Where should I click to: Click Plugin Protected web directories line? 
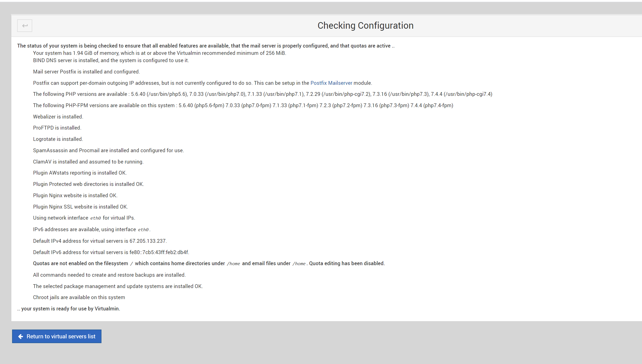tap(89, 184)
